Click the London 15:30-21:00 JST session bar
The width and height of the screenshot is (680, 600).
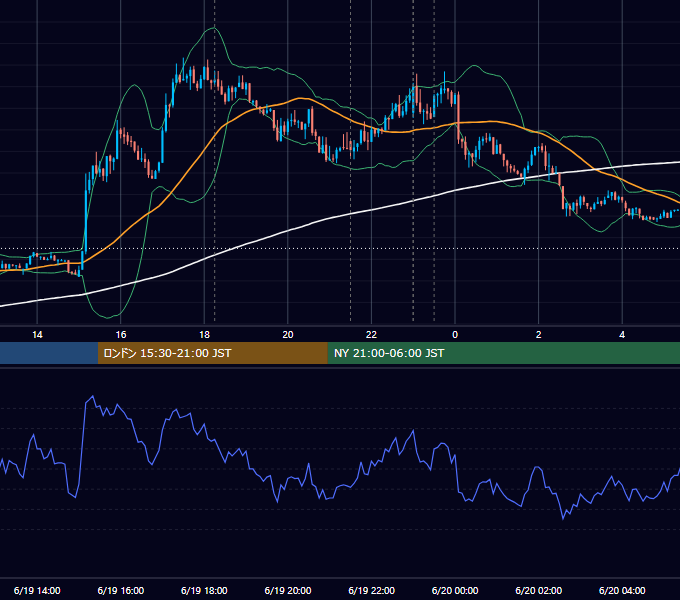click(212, 353)
